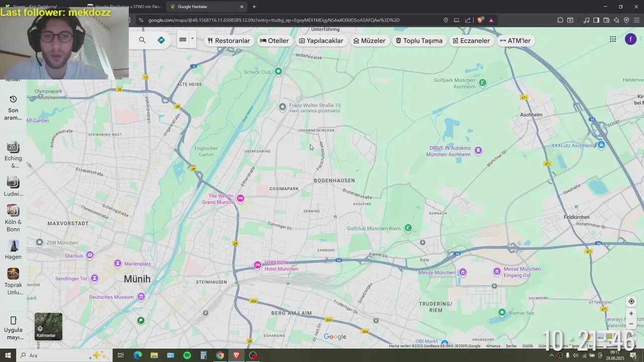Open the Hagen saved place in sidebar
The width and height of the screenshot is (644, 362).
(13, 245)
